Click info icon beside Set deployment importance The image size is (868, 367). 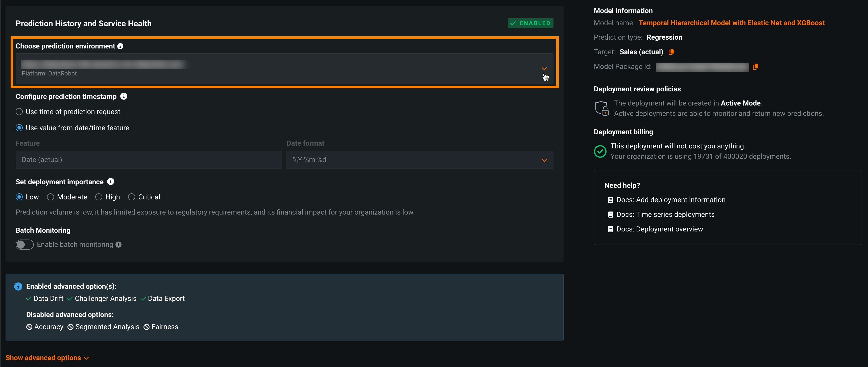111,181
